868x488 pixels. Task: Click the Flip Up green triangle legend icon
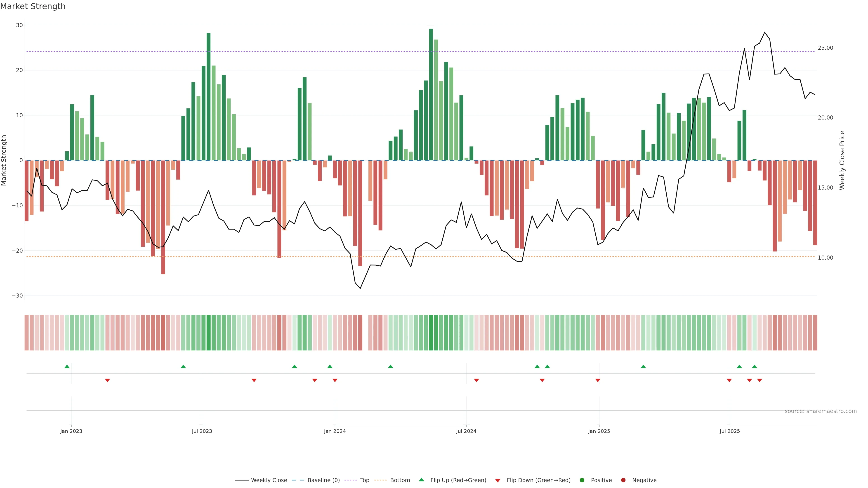point(421,480)
